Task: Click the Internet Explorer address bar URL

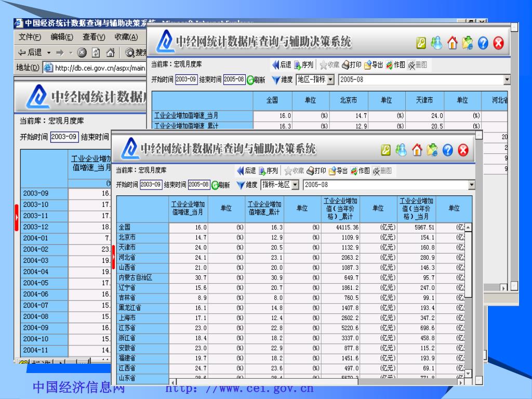Action: (x=100, y=68)
